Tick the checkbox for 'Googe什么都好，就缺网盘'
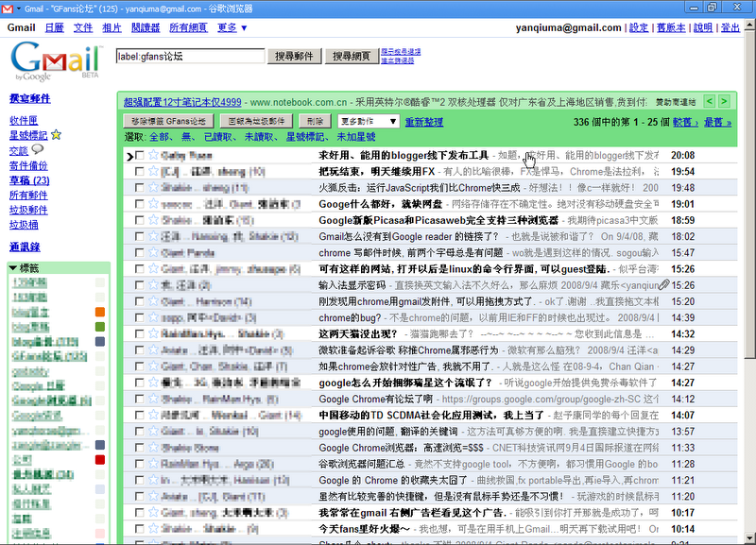This screenshot has width=756, height=545. tap(139, 204)
